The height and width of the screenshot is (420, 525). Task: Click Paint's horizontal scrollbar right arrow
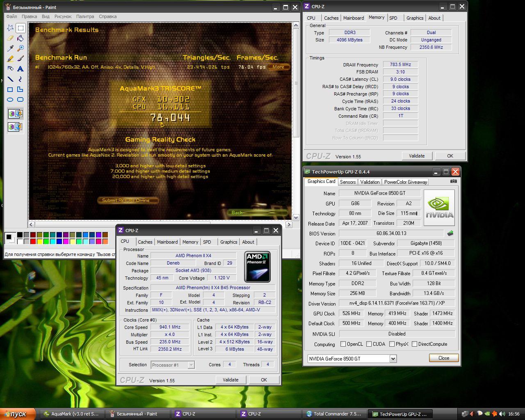pyautogui.click(x=289, y=224)
